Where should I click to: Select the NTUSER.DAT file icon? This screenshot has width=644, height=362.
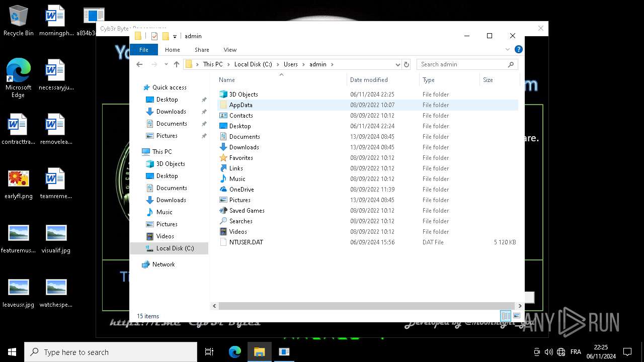223,242
